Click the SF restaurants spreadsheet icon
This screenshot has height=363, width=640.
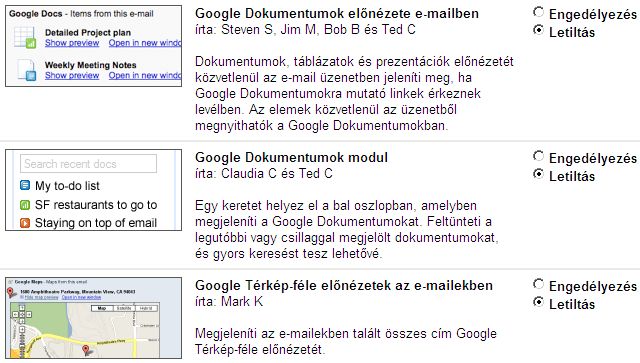pos(25,205)
